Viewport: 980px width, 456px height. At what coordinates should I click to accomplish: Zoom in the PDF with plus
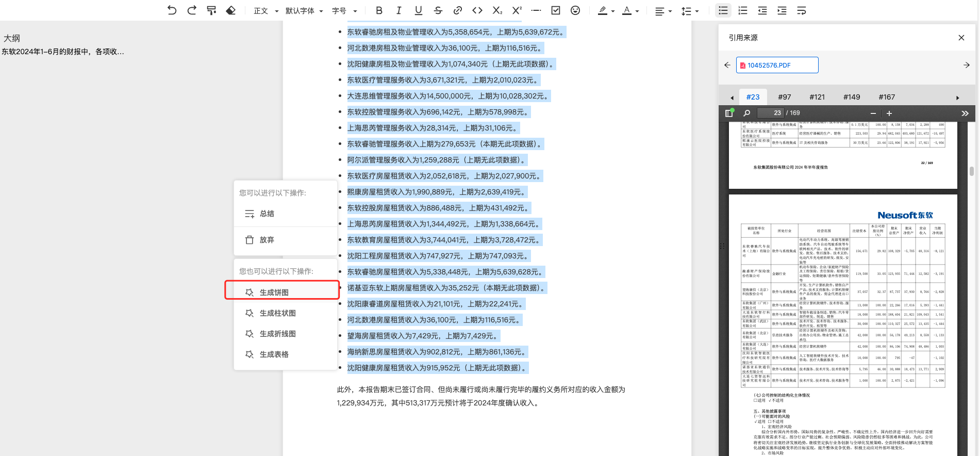click(889, 113)
